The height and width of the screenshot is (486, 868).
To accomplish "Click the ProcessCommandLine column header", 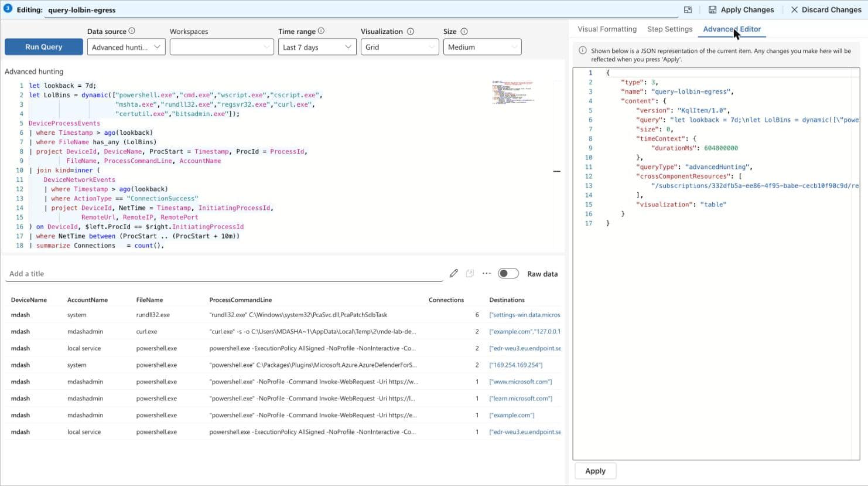I will 241,300.
